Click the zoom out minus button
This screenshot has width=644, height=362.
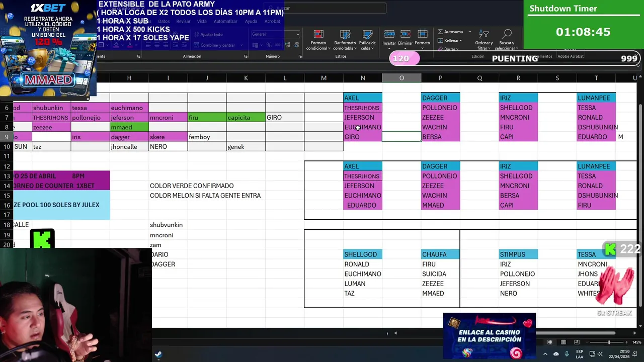[x=587, y=342]
